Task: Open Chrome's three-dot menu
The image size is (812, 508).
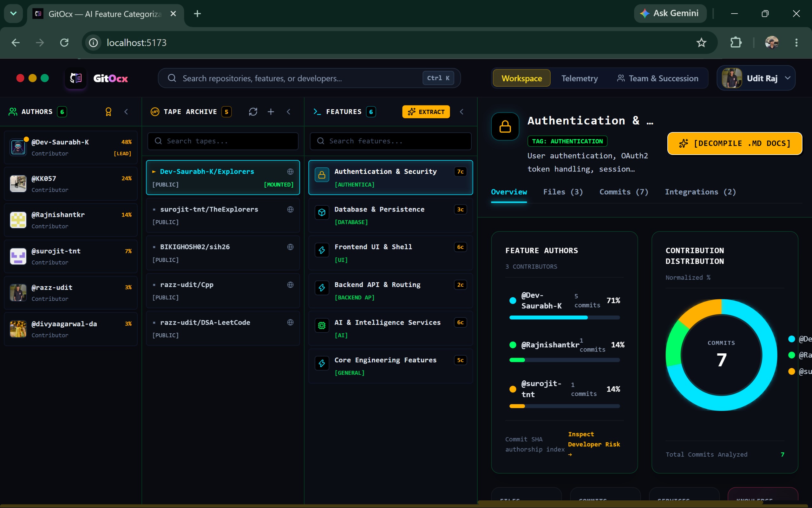Action: (796, 43)
